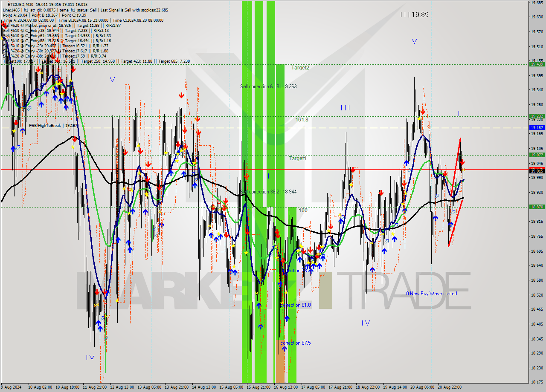Select the 161.8 Fibonacci level label
This screenshot has height=392, width=546.
pos(302,120)
